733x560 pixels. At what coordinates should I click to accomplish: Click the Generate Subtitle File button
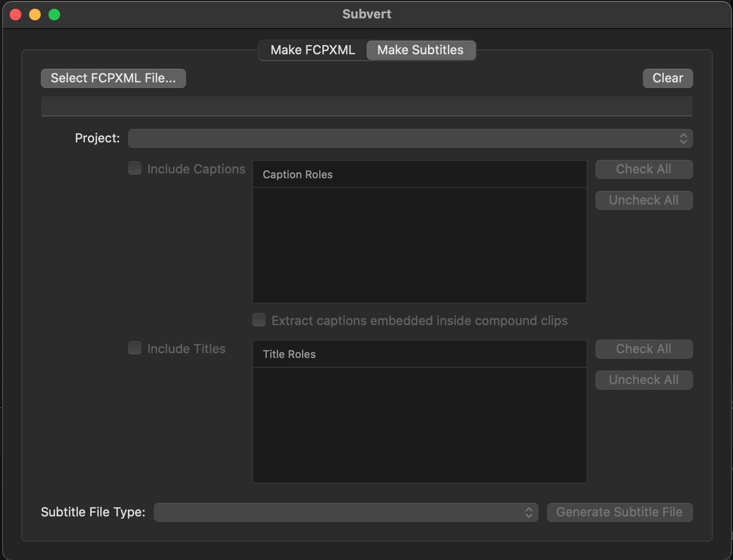point(620,513)
